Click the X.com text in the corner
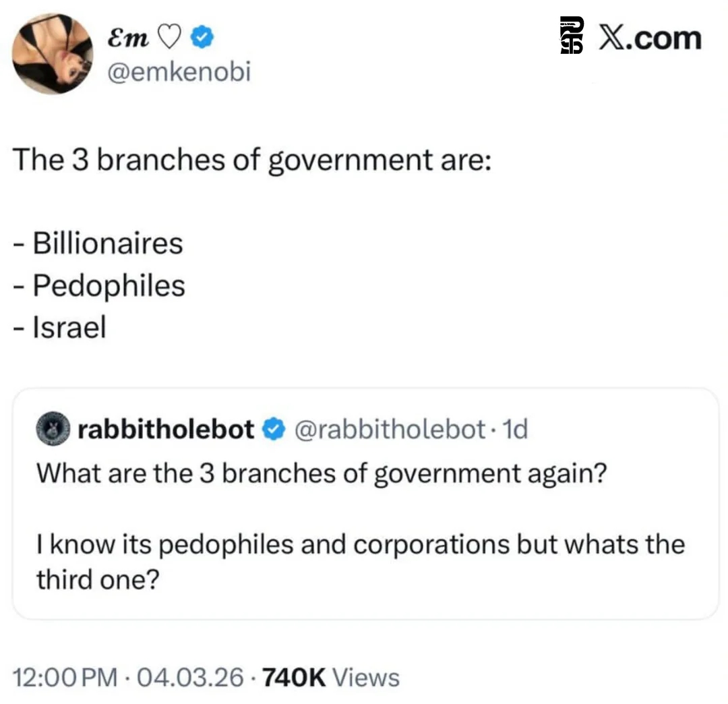This screenshot has height=704, width=728. click(650, 38)
